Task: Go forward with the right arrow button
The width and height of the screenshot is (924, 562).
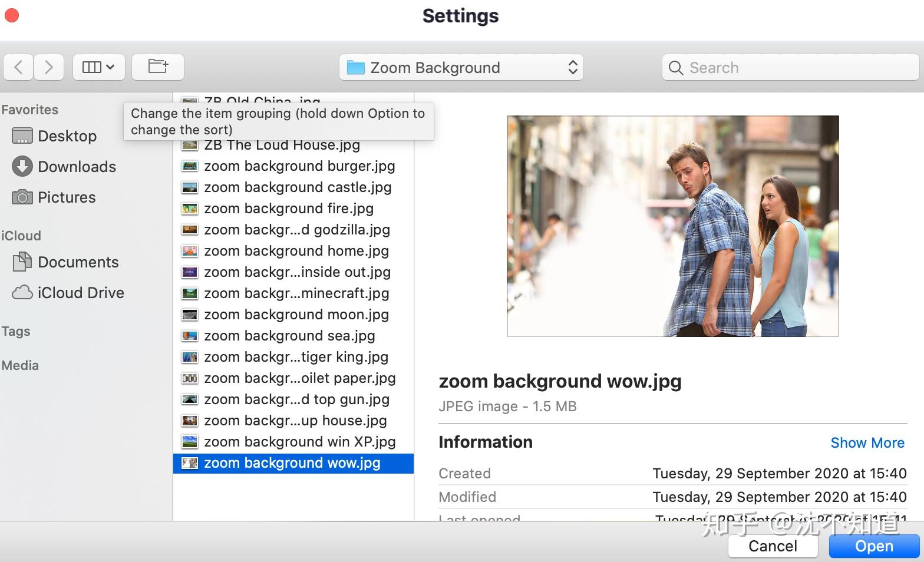Action: point(49,67)
